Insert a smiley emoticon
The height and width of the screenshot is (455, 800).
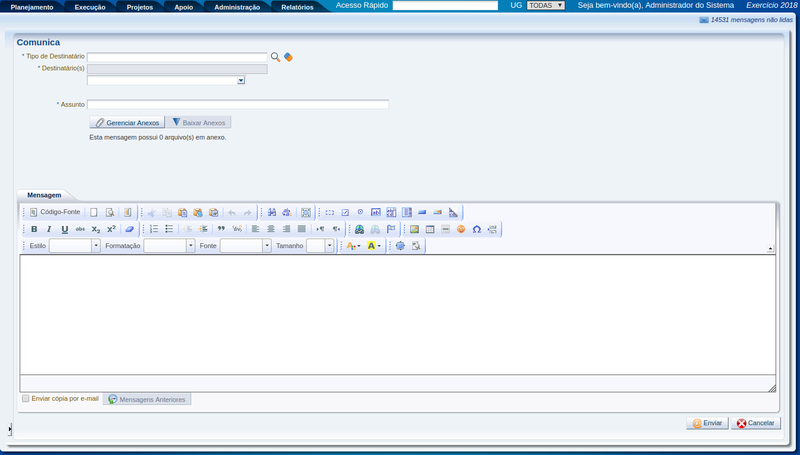tap(461, 229)
